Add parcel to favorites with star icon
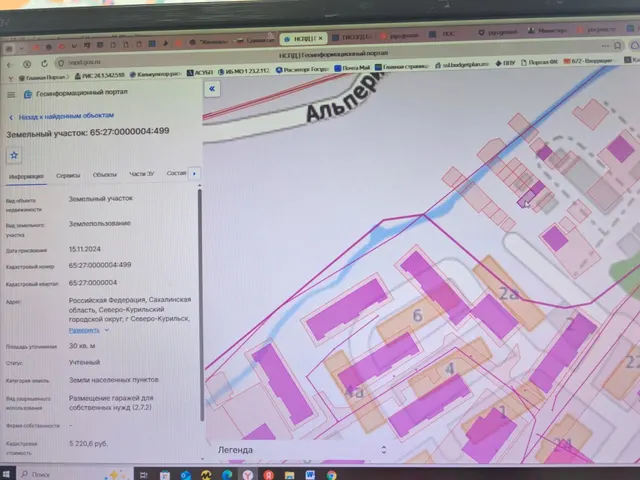 [x=14, y=155]
